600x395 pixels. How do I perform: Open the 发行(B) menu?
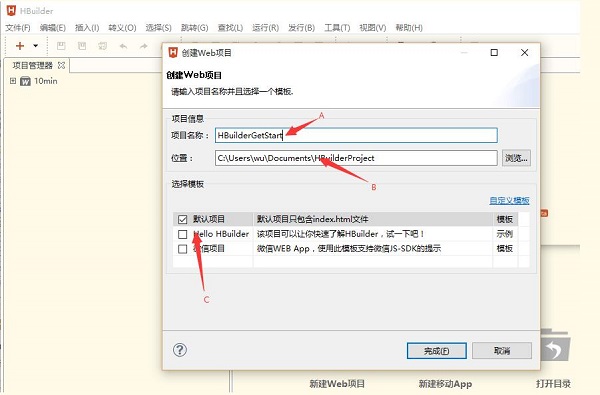coord(302,28)
